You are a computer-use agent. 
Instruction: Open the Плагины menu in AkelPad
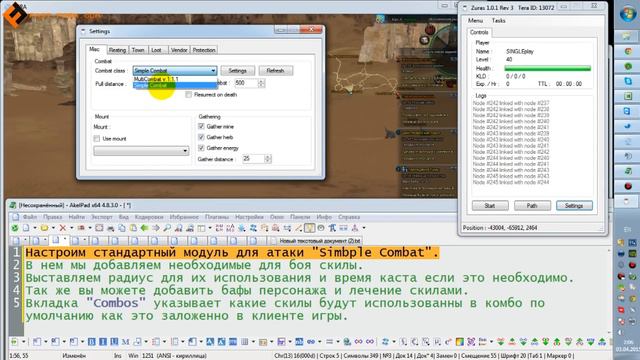click(217, 217)
